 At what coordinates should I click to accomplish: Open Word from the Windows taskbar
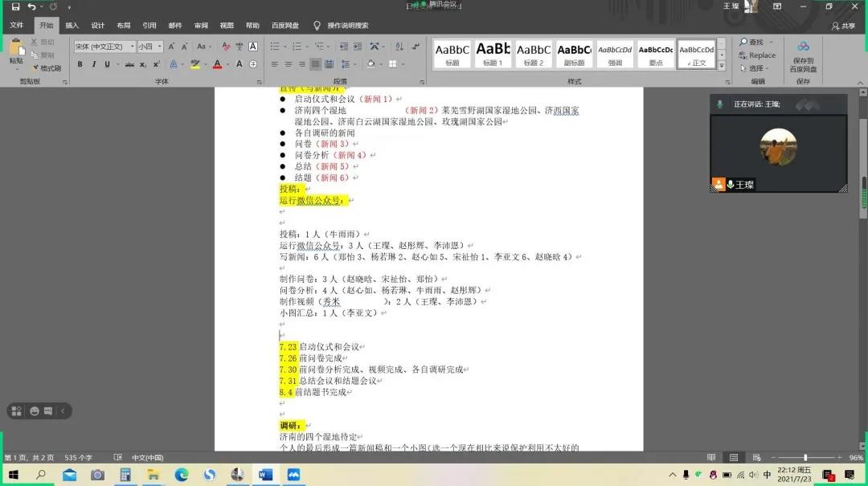265,475
